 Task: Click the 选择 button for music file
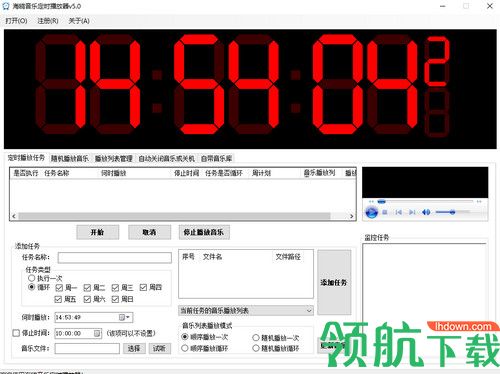(134, 349)
